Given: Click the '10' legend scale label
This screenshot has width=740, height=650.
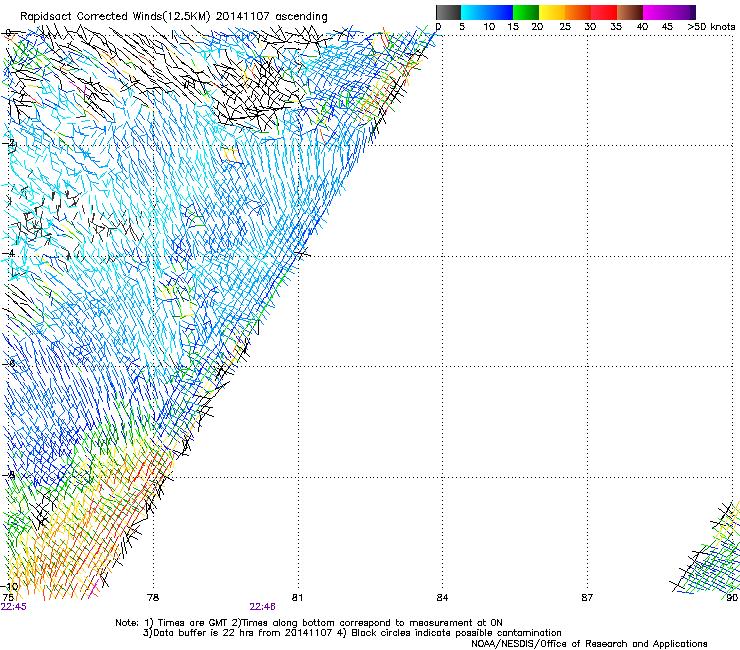Looking at the screenshot, I should [489, 27].
